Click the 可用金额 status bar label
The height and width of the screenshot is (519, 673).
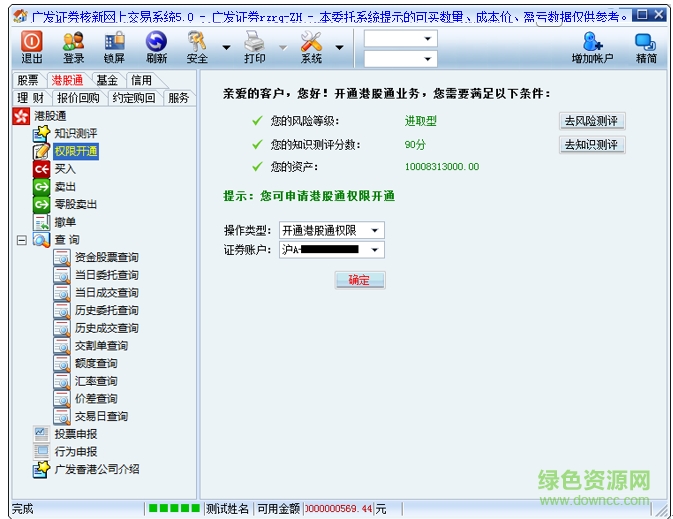tap(279, 509)
